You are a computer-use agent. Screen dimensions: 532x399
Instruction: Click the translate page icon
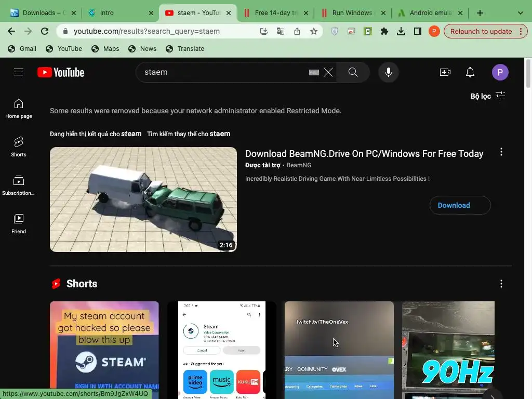coord(280,31)
